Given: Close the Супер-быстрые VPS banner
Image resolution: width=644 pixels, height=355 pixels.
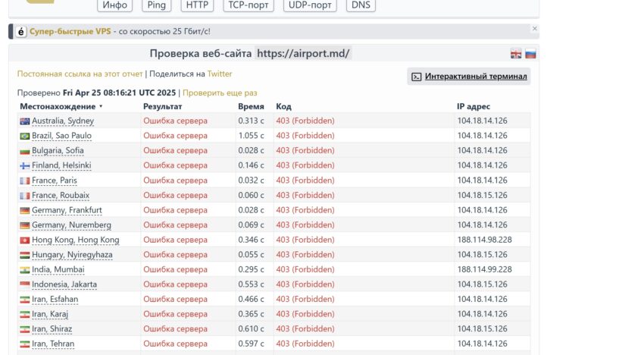Looking at the screenshot, I should click(534, 28).
